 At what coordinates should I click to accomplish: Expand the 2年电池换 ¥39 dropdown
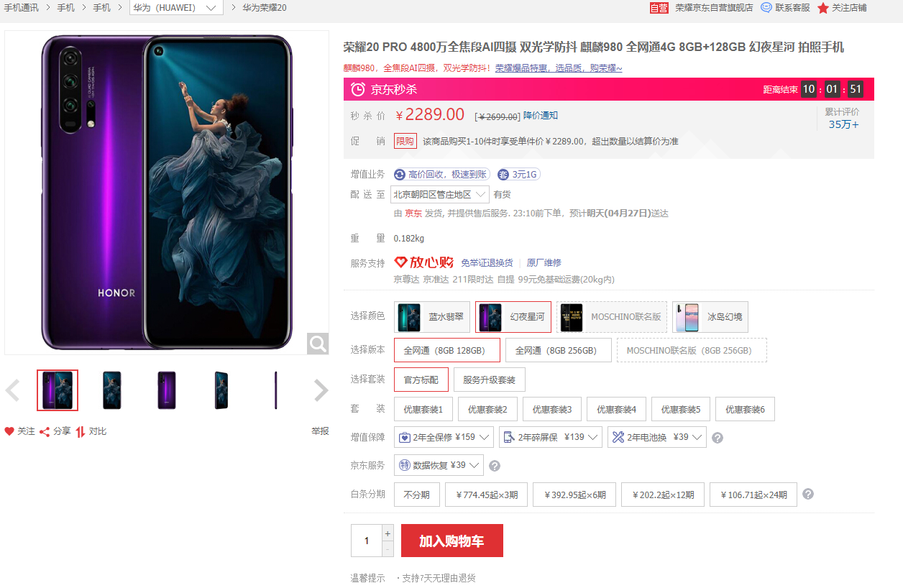(657, 437)
